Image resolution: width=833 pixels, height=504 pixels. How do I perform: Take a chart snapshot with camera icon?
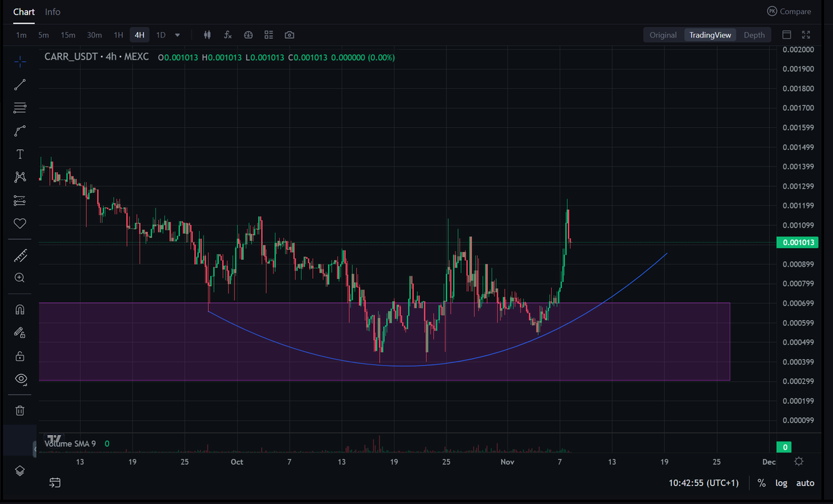click(289, 35)
